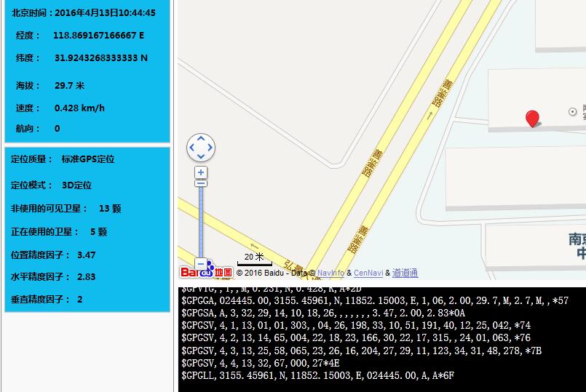
Task: Click the 13 颗 visible satellites value
Action: [110, 208]
